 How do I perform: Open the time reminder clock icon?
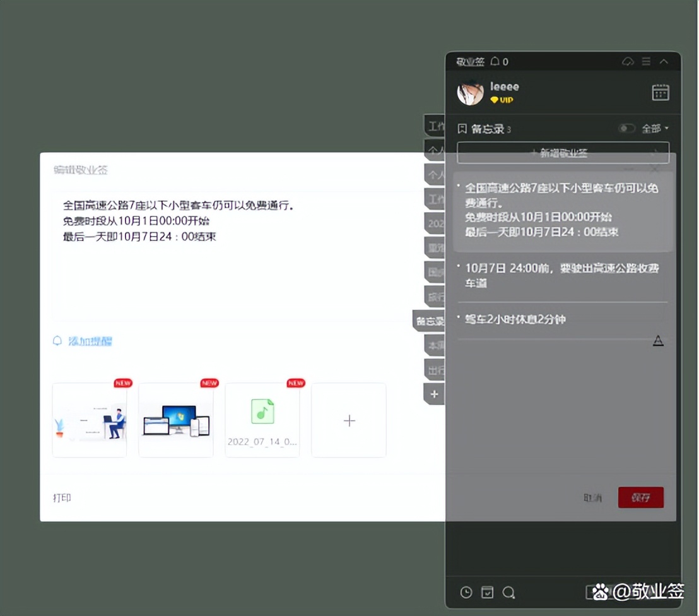(x=466, y=592)
